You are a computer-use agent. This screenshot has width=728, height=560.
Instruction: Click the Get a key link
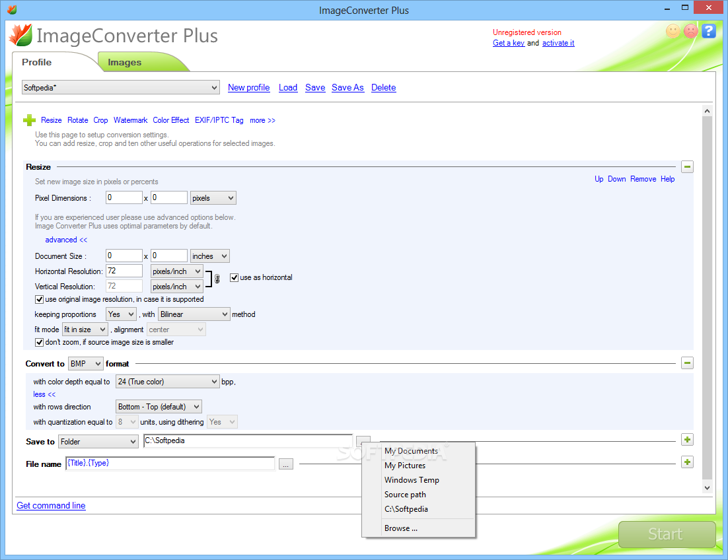click(509, 43)
